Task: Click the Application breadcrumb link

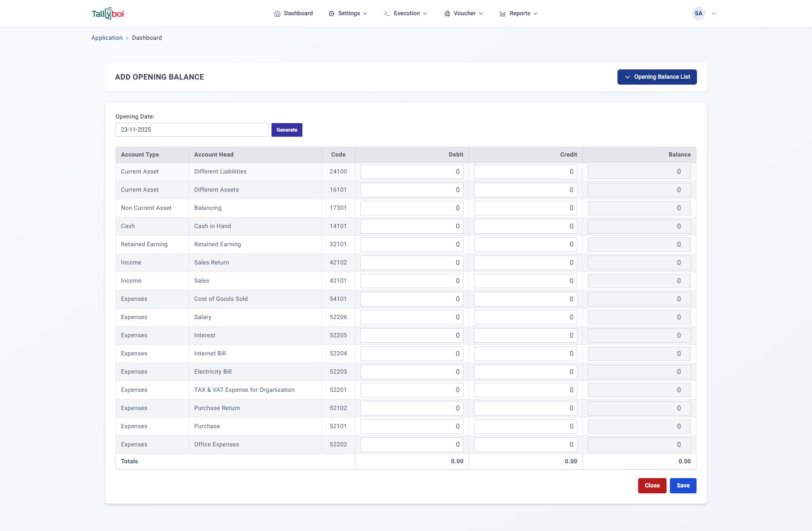Action: [107, 38]
